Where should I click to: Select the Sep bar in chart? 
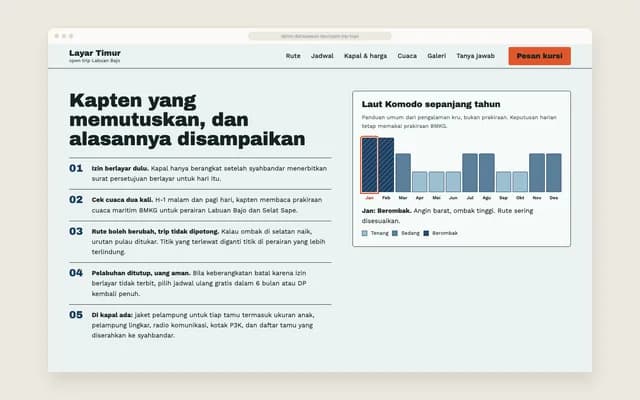503,182
